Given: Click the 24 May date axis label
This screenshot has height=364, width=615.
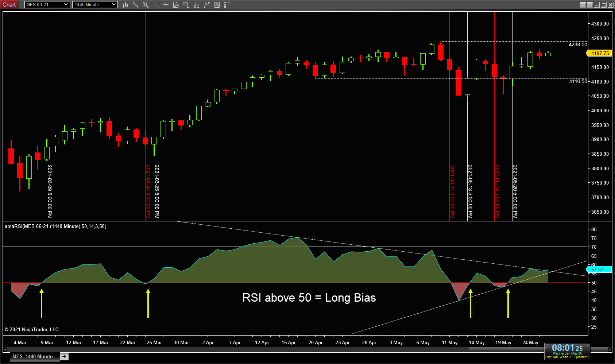Looking at the screenshot, I should 530,342.
